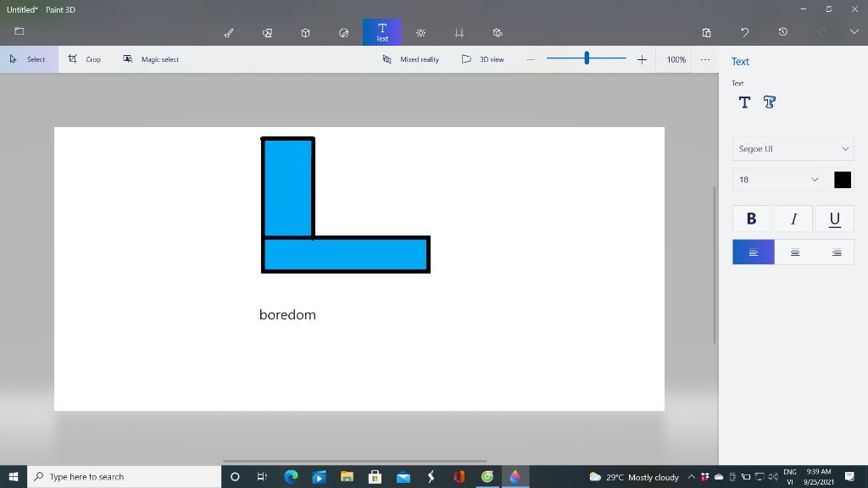Show hidden system tray icons
Image resolution: width=868 pixels, height=488 pixels.
[x=692, y=477]
